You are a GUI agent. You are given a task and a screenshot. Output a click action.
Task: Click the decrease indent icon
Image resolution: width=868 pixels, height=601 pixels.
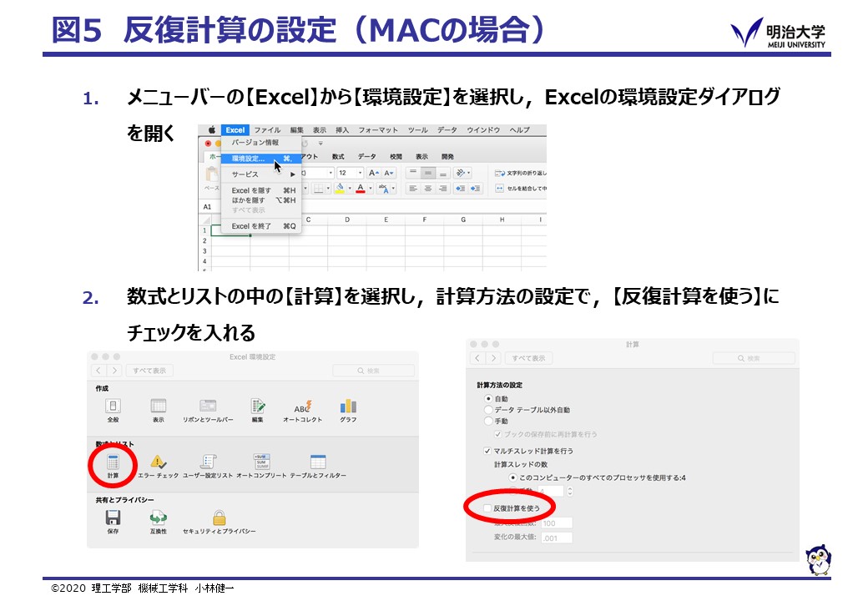(x=460, y=189)
